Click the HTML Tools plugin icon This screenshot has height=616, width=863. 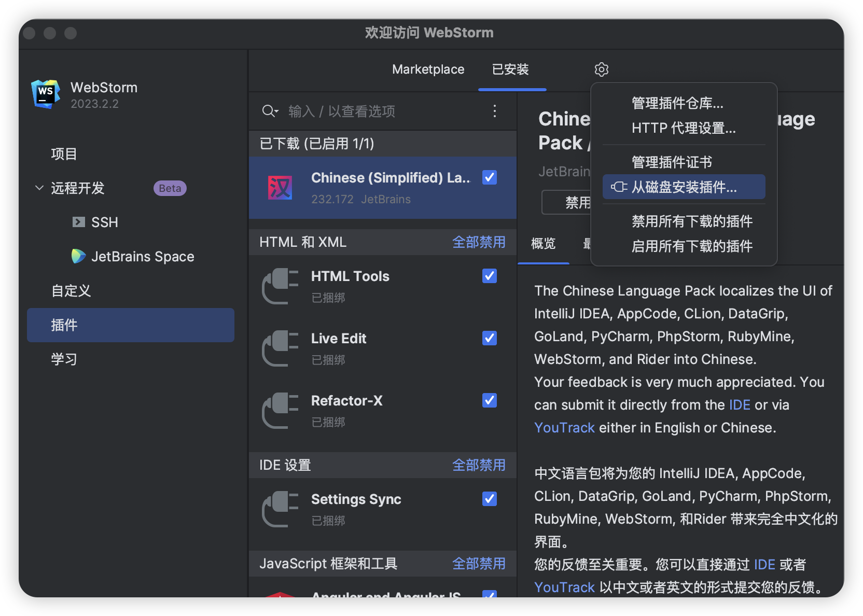tap(281, 286)
